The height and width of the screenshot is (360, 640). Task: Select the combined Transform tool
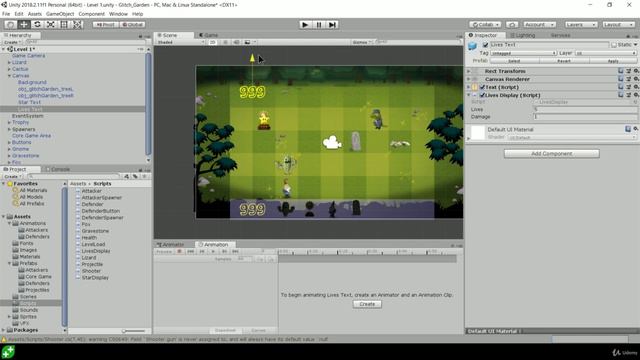[78, 24]
